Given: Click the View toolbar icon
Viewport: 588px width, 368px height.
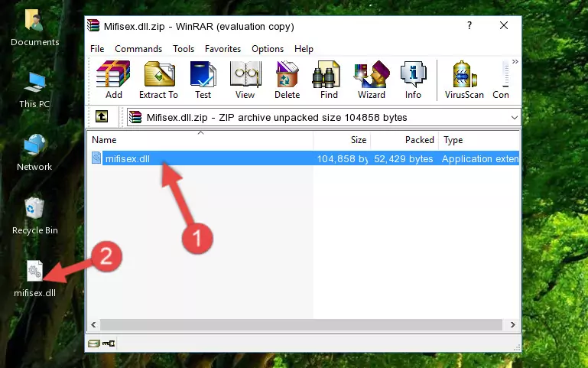Looking at the screenshot, I should coord(245,80).
